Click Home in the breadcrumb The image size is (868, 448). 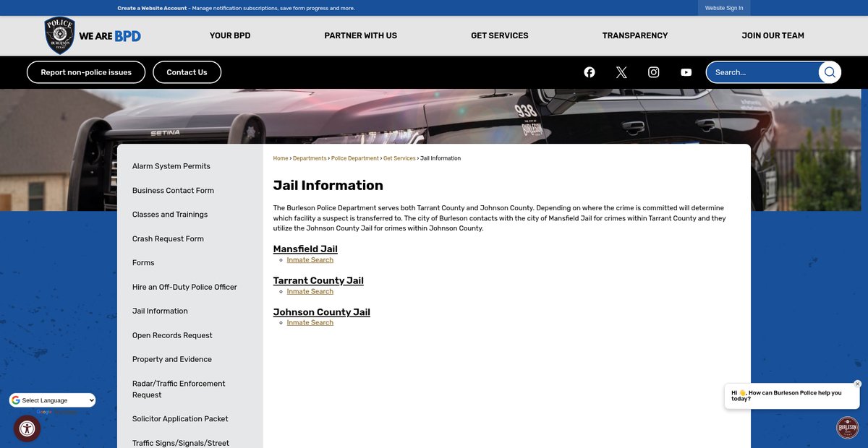[x=281, y=158]
